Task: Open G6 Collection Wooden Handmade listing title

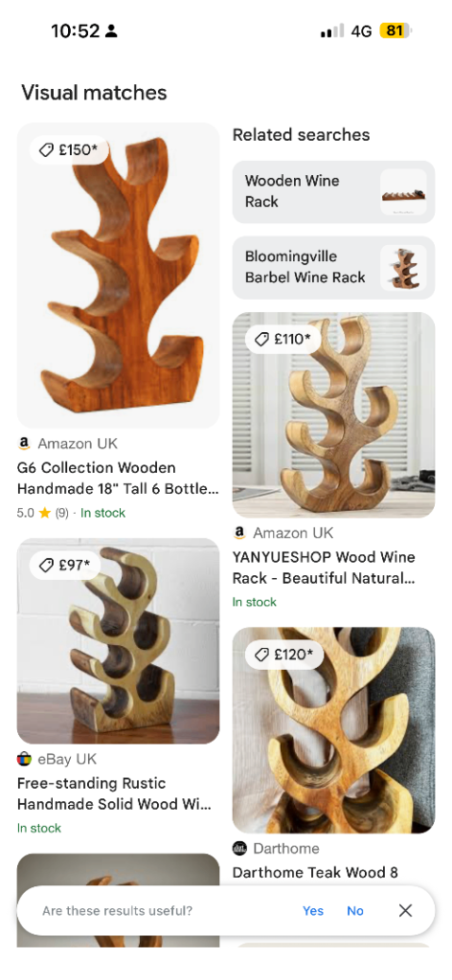Action: point(118,479)
